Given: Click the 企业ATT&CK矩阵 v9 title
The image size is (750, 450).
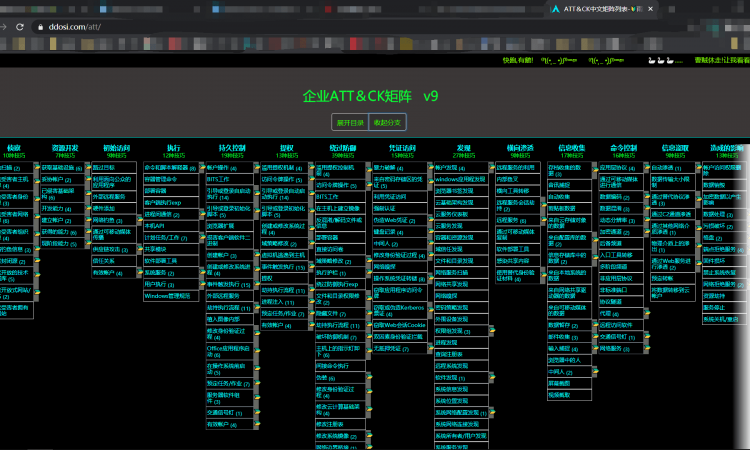Looking at the screenshot, I should (x=370, y=96).
